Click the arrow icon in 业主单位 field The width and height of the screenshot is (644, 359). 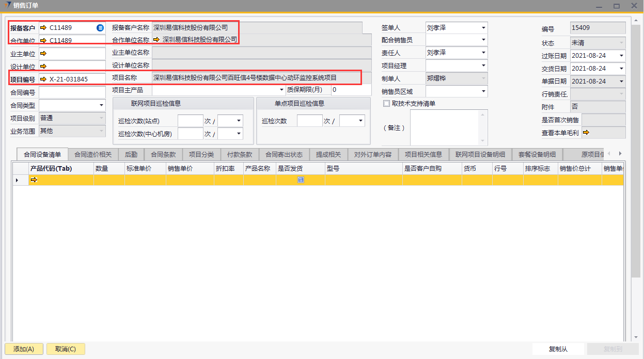pyautogui.click(x=43, y=53)
